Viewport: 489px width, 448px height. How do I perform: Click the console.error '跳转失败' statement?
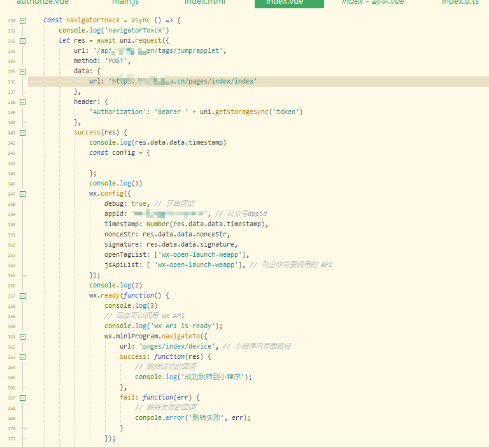[x=193, y=417]
